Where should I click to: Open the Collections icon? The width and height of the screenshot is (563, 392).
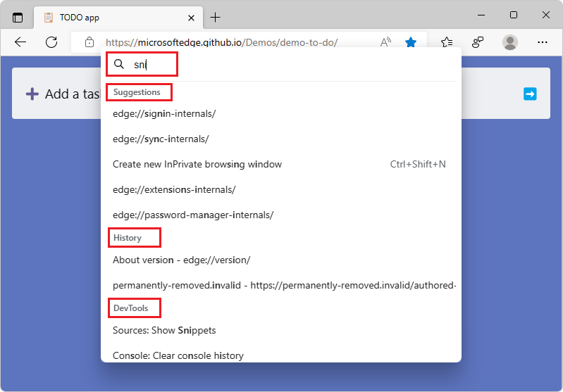pos(478,42)
